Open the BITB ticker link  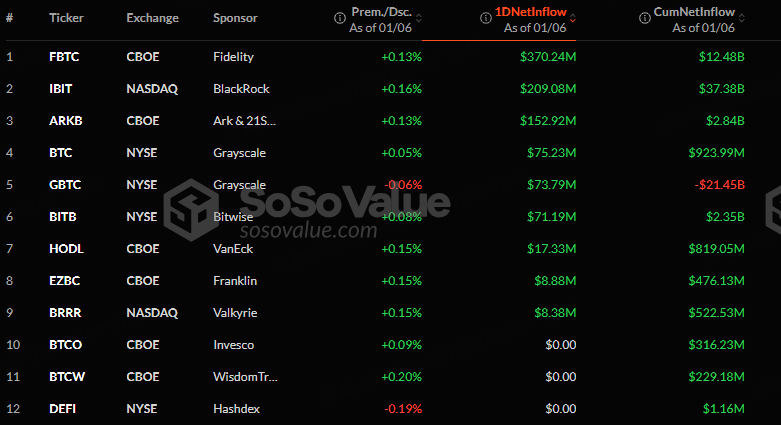tap(63, 217)
